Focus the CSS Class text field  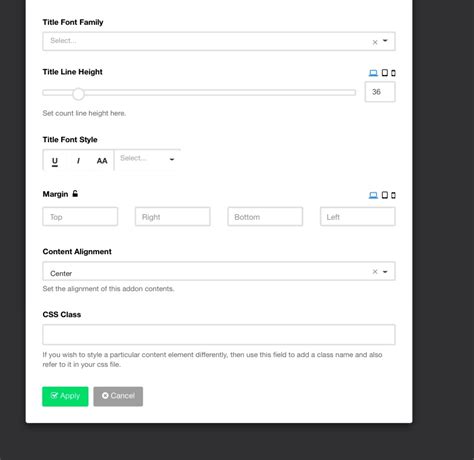coord(219,334)
